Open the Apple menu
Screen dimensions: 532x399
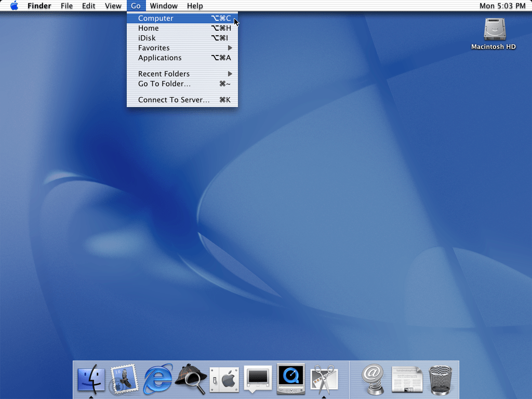14,6
